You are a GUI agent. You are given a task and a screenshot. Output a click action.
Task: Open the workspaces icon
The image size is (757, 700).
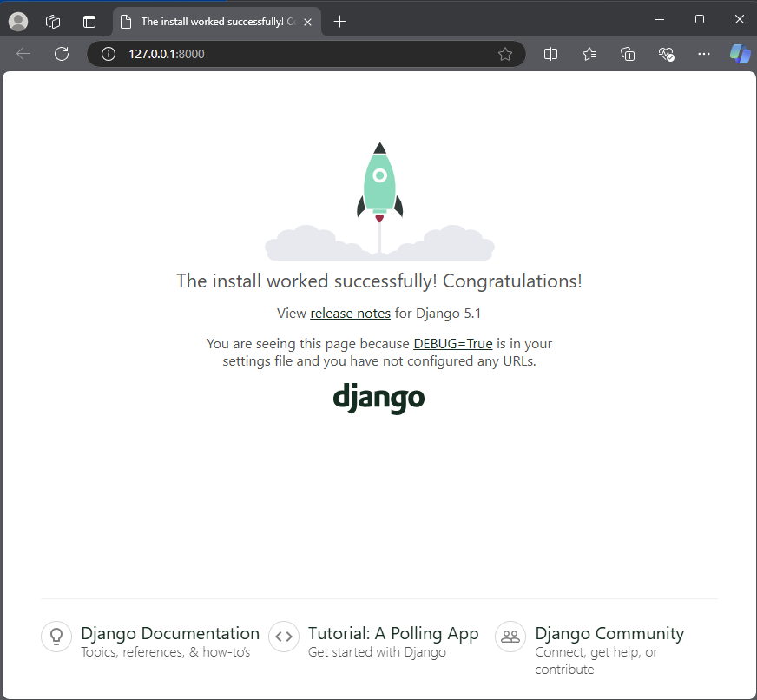[x=53, y=22]
